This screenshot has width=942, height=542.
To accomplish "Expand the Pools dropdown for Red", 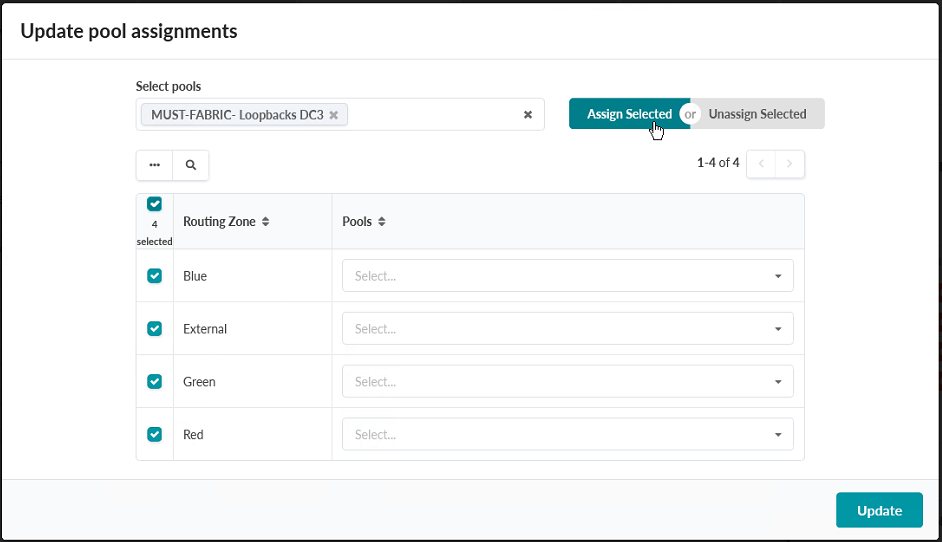I will coord(567,435).
